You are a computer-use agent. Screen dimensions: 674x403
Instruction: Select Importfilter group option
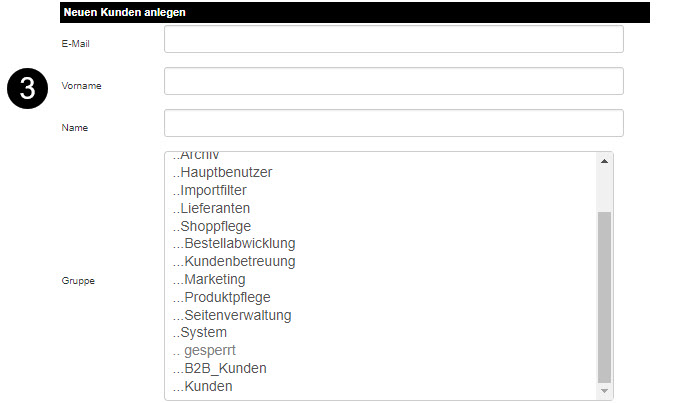213,190
